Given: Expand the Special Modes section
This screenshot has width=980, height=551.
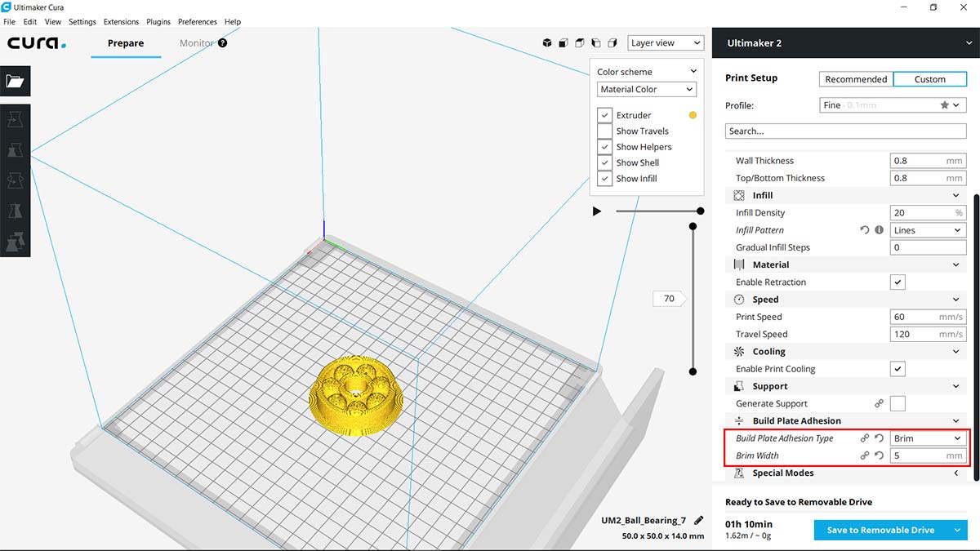Looking at the screenshot, I should (956, 473).
